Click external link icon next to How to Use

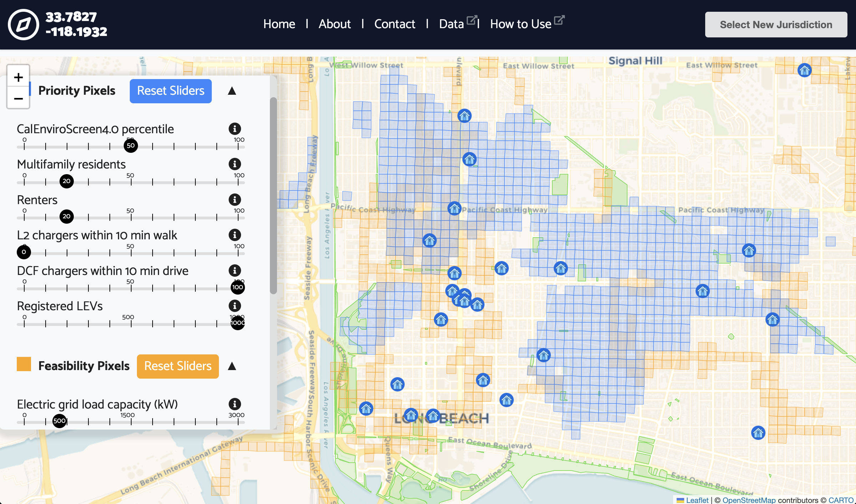tap(559, 20)
